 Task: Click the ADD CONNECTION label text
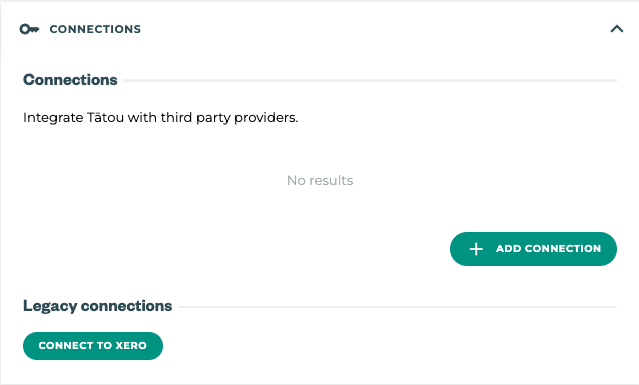548,249
